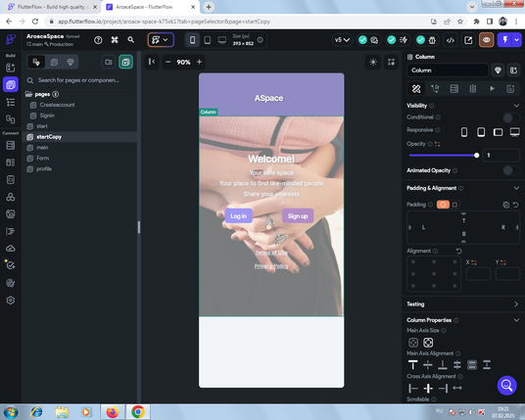
Task: Toggle desktop responsive visibility
Action: click(x=514, y=132)
